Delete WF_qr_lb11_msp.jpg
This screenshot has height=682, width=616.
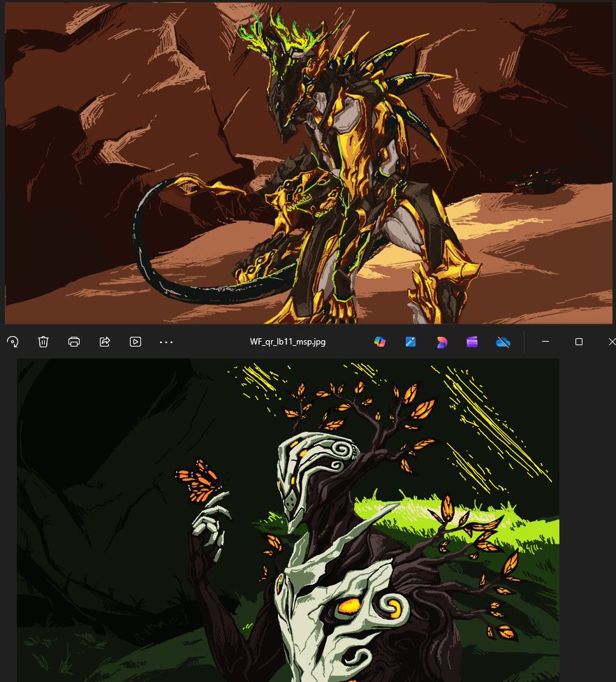[x=43, y=342]
